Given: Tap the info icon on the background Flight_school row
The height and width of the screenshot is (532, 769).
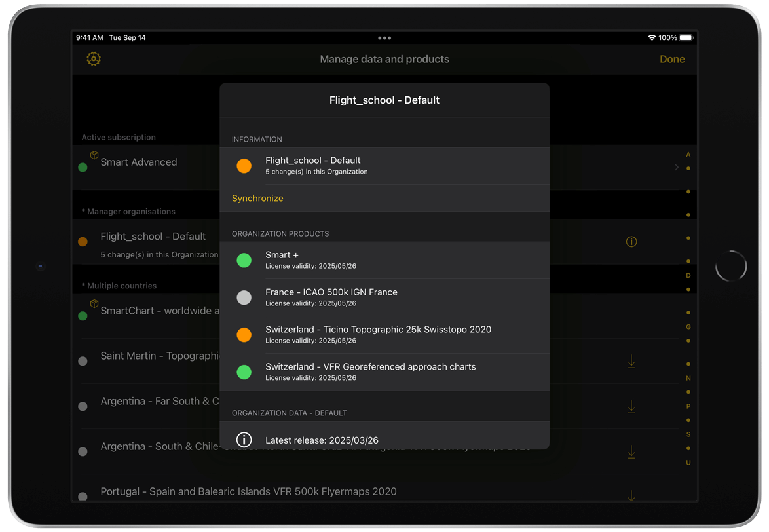Looking at the screenshot, I should point(631,242).
